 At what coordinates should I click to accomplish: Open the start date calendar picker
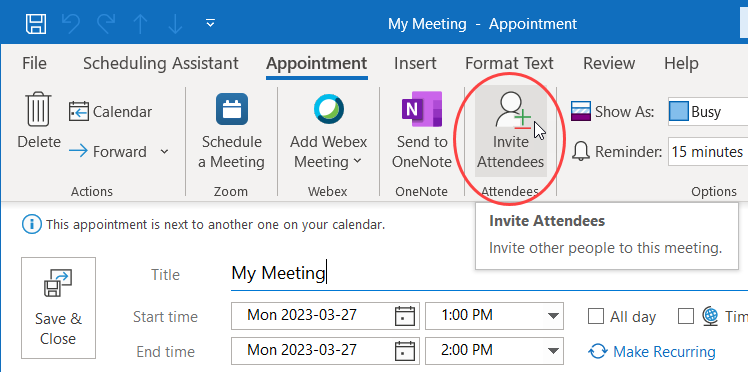point(405,316)
